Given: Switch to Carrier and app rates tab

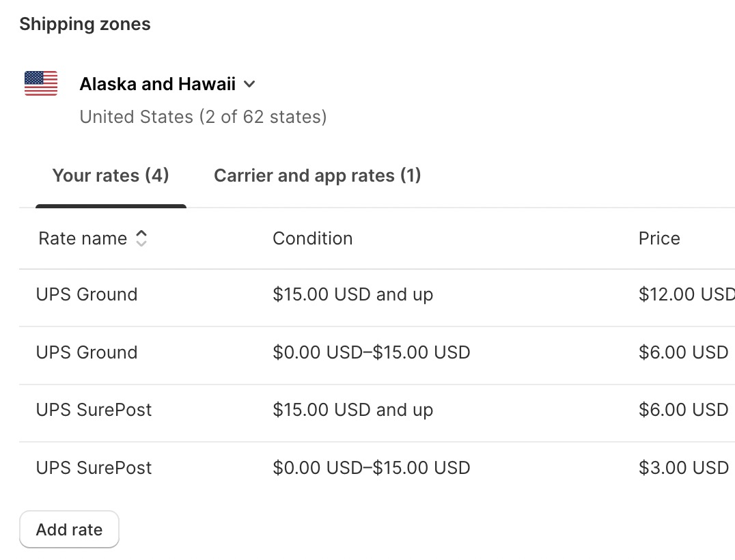Looking at the screenshot, I should pyautogui.click(x=318, y=176).
